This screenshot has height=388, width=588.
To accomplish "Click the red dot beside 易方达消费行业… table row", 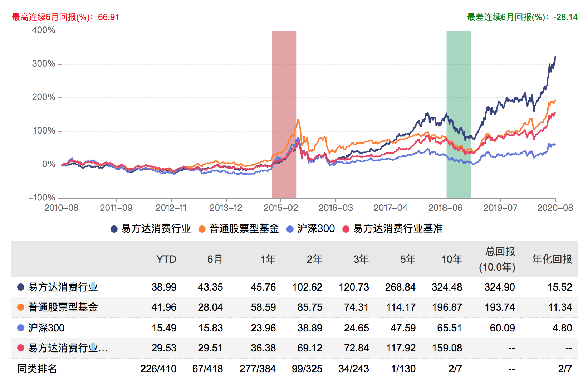I will 21,348.
